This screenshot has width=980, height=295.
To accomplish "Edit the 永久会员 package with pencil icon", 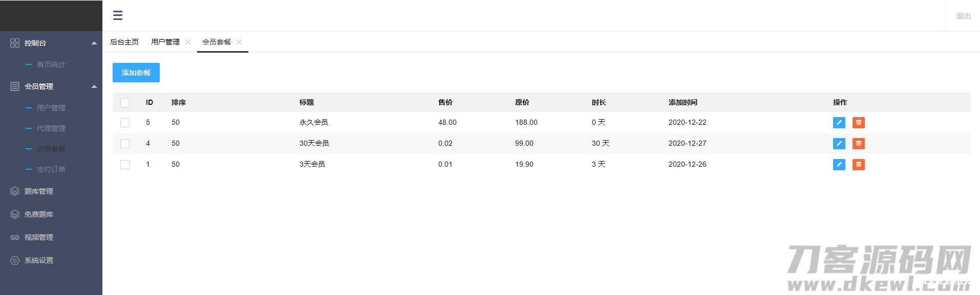I will 839,123.
